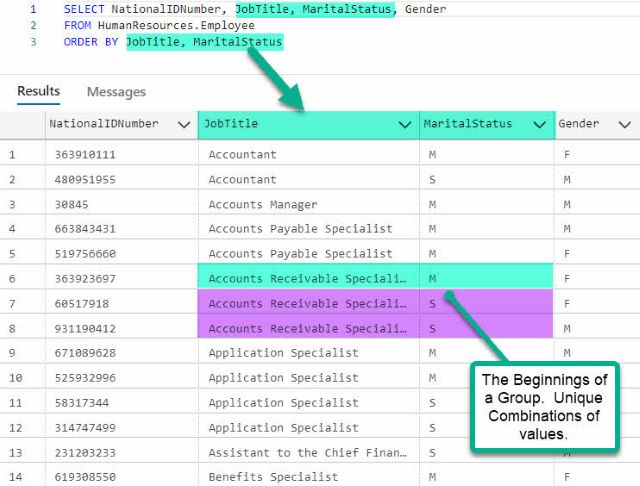The image size is (640, 486).
Task: Select Accountant job title in row 2
Action: pos(242,180)
